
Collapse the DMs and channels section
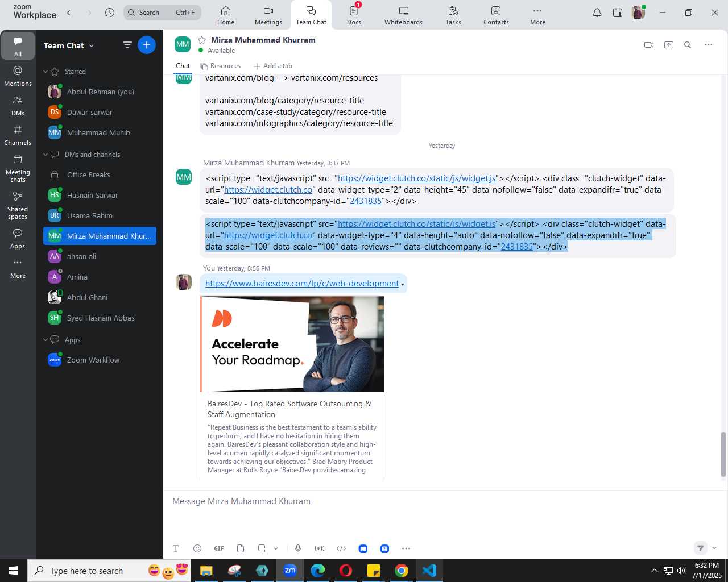[46, 155]
